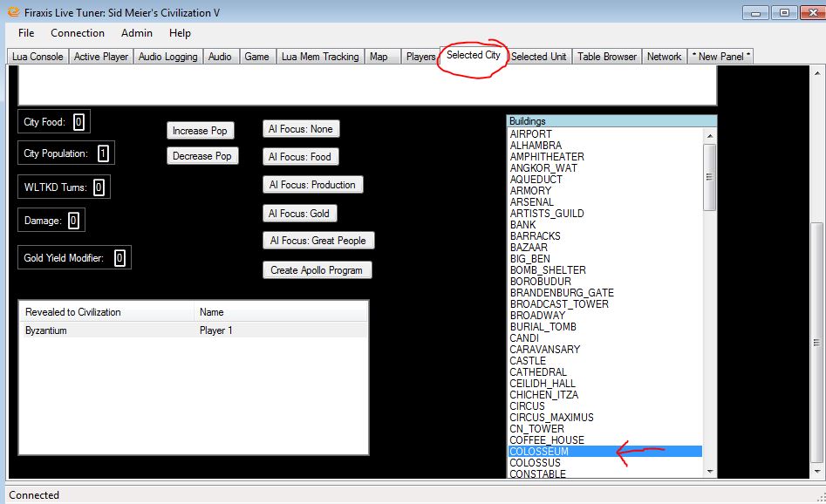Open the New Panel tab
This screenshot has height=504, width=826.
click(720, 57)
